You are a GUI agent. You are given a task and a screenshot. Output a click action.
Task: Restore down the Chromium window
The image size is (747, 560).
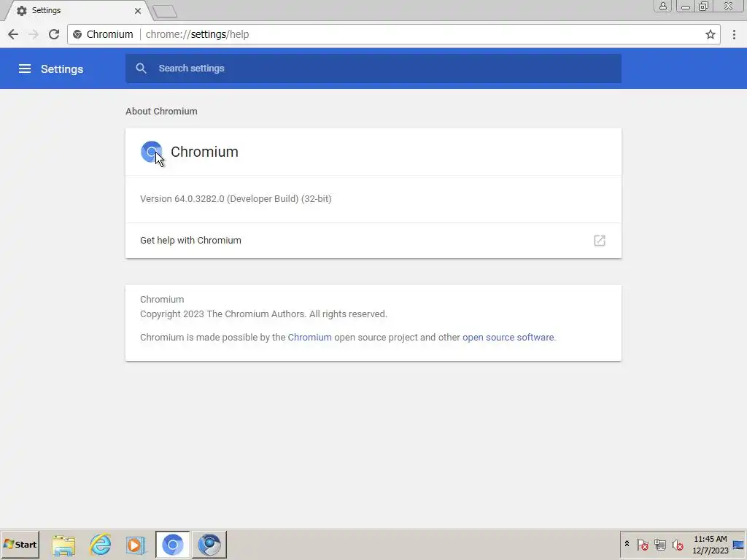(703, 6)
